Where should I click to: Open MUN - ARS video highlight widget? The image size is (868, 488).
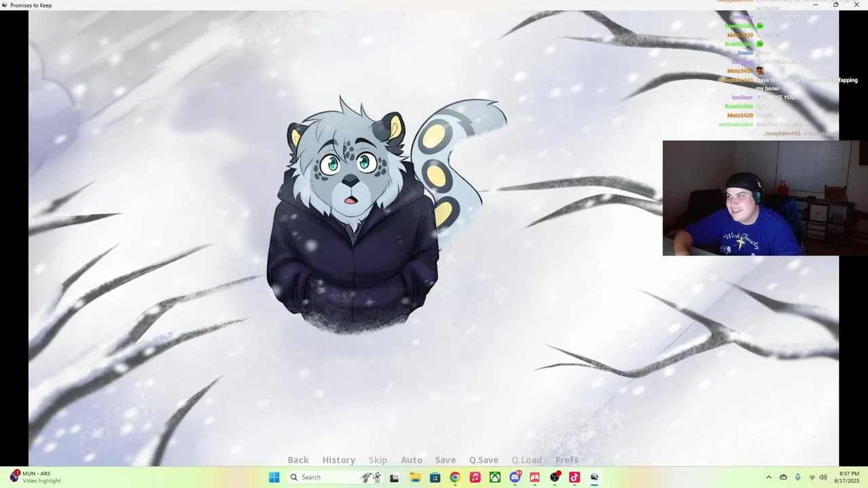click(35, 477)
